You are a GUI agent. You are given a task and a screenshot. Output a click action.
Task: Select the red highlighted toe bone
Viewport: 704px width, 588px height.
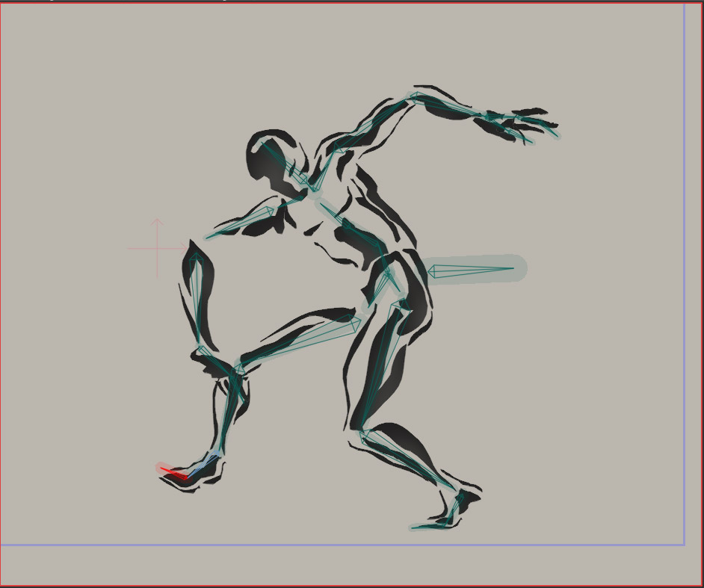[x=173, y=471]
